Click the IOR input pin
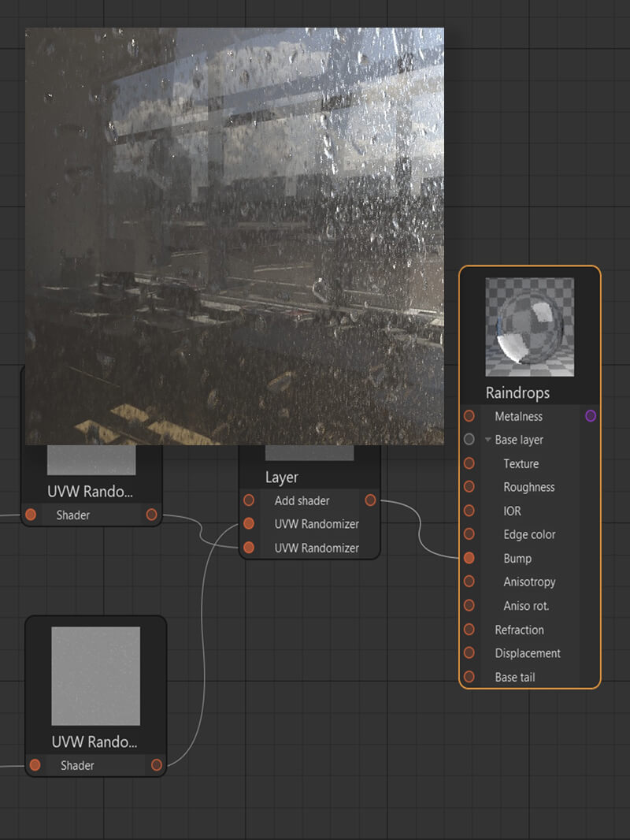The height and width of the screenshot is (840, 630). pyautogui.click(x=469, y=511)
